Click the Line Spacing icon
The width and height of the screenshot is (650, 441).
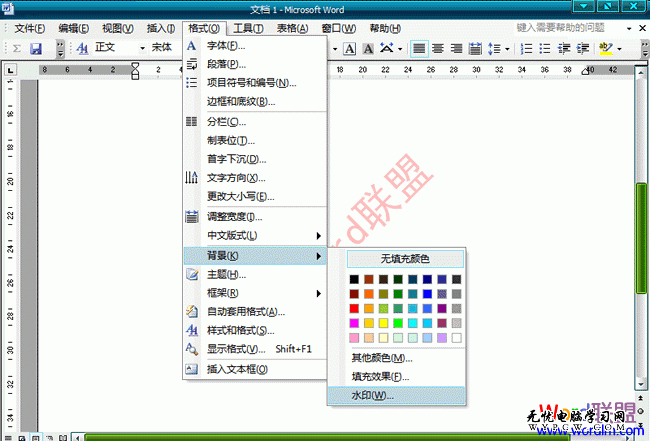coord(494,49)
